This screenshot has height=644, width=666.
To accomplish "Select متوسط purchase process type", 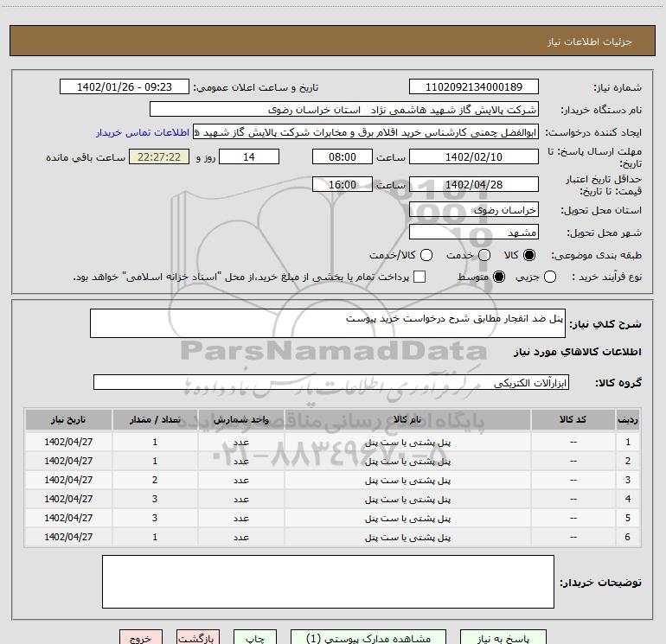I will (498, 277).
